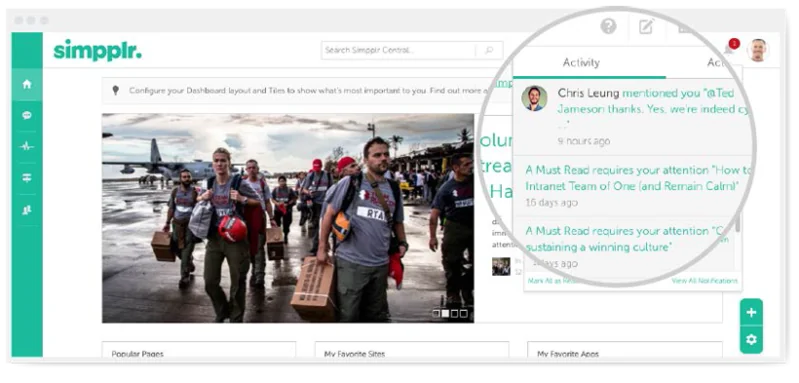
Task: Focus the Search Simpplr Central field
Action: 412,50
